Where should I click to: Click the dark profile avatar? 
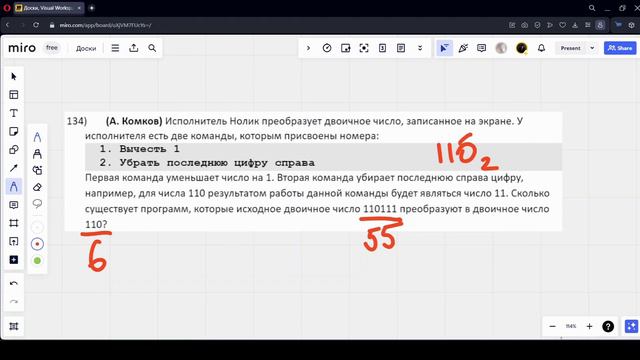click(521, 48)
